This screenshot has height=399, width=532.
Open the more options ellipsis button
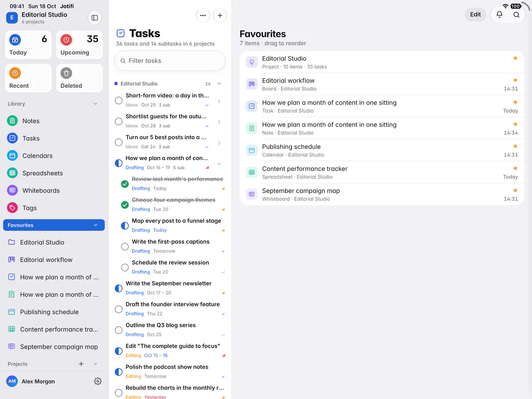pyautogui.click(x=203, y=16)
